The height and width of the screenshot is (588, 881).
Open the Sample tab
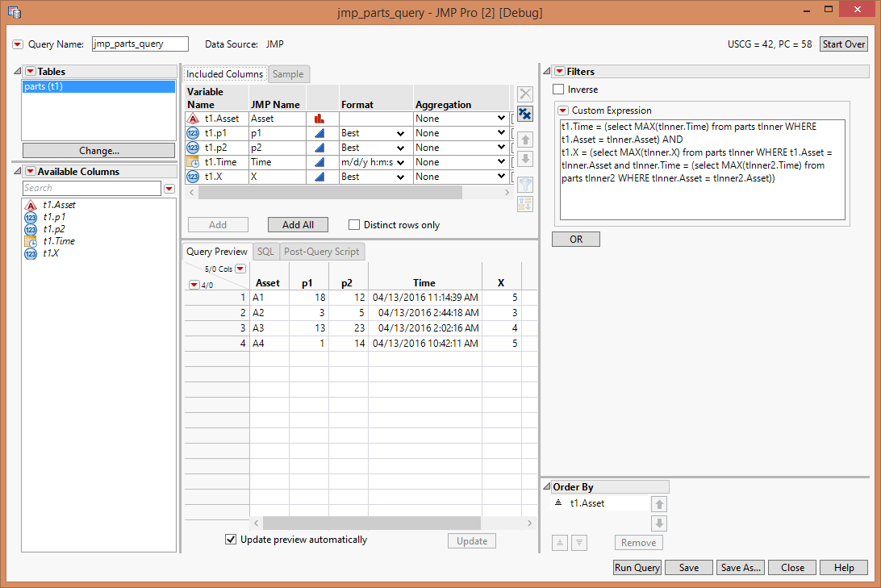288,73
